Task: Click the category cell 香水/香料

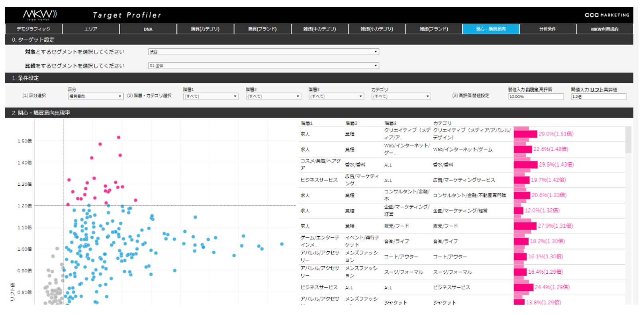Action: (443, 165)
